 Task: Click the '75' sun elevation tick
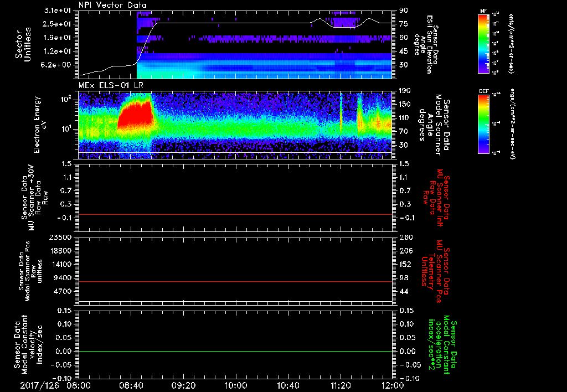click(404, 24)
